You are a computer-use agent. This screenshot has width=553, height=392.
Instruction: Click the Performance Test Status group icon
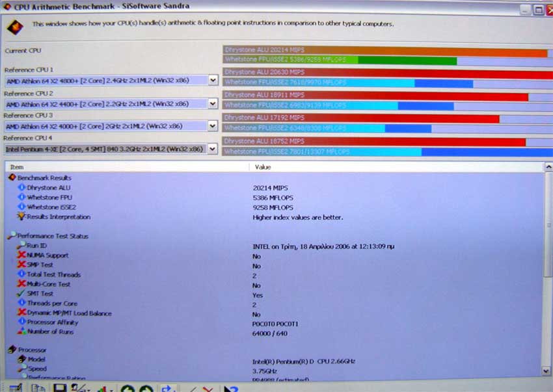click(12, 235)
